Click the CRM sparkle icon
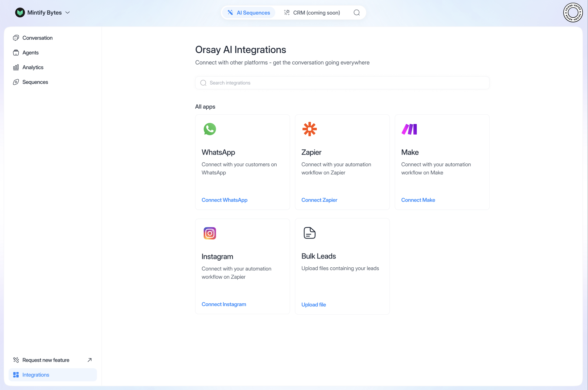588x390 pixels. point(287,13)
